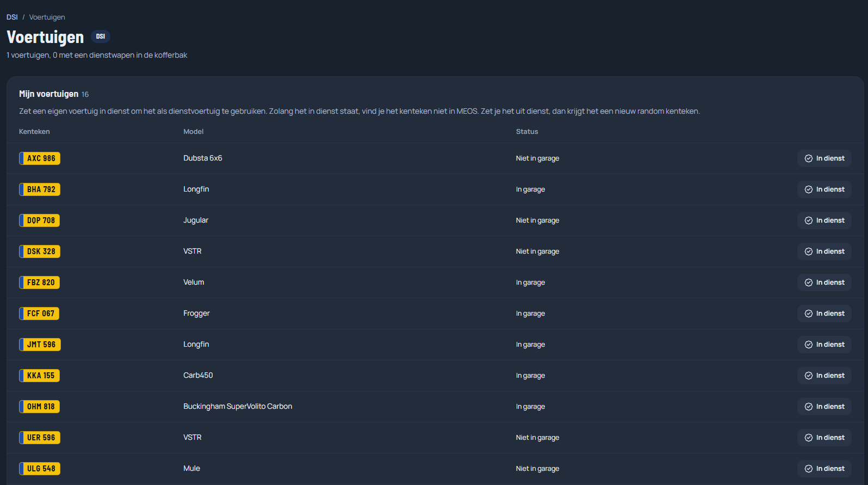Click model name Jugular
868x485 pixels.
point(196,220)
